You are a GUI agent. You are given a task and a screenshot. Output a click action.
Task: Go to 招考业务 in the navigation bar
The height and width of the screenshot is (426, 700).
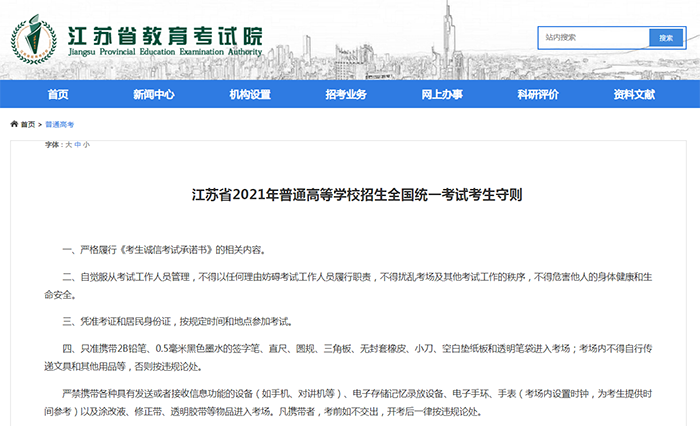point(346,94)
